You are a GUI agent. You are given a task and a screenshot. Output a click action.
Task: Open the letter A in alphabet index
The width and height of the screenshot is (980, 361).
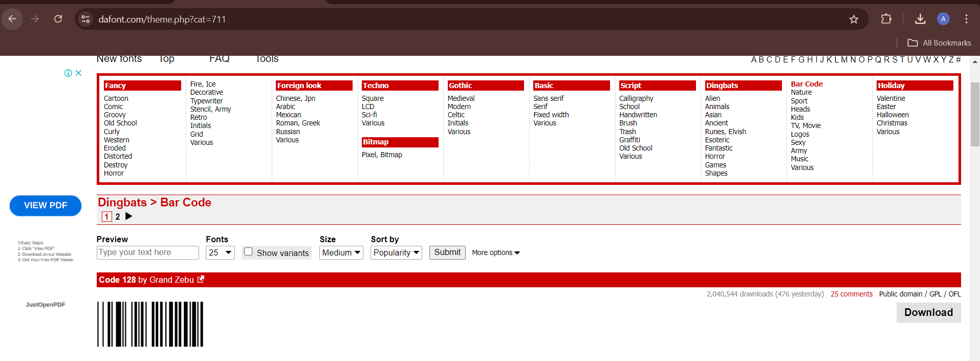754,60
